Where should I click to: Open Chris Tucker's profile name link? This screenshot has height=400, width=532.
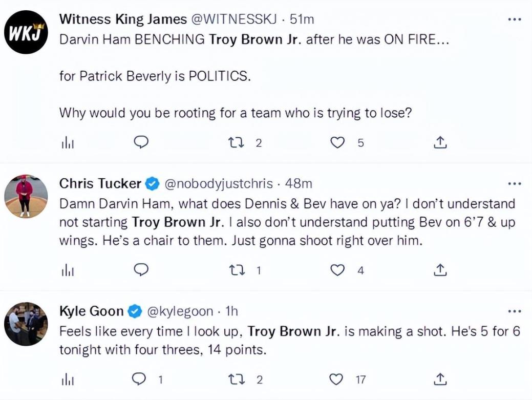click(x=100, y=183)
